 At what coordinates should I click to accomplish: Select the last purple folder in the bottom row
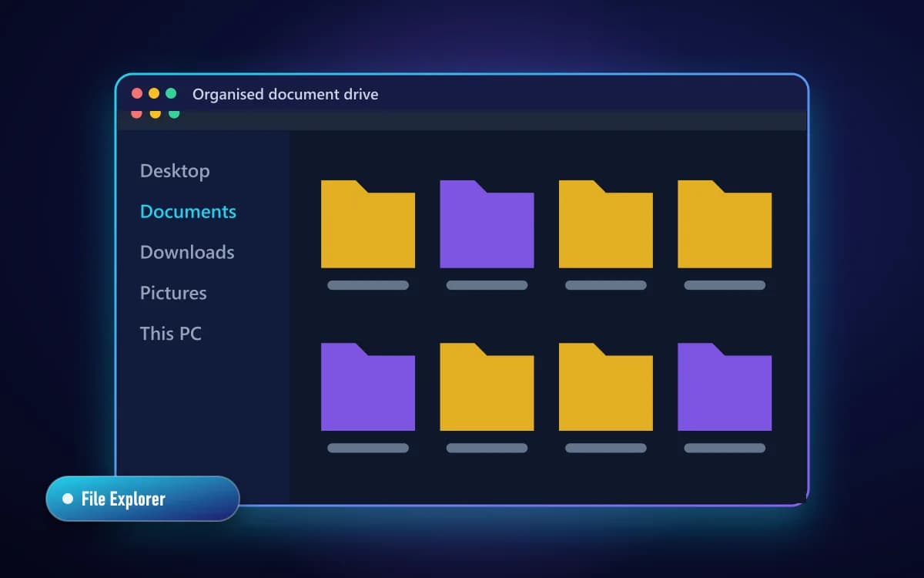click(x=725, y=387)
